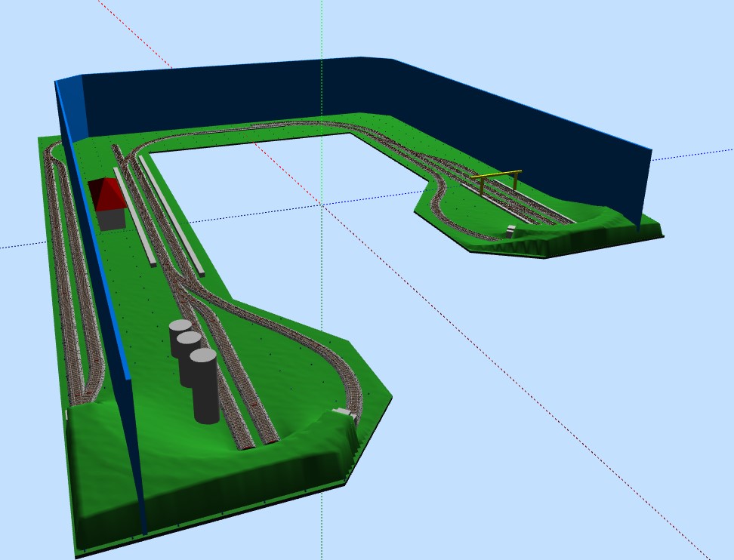Select the long grey platform beside the house

[135, 217]
